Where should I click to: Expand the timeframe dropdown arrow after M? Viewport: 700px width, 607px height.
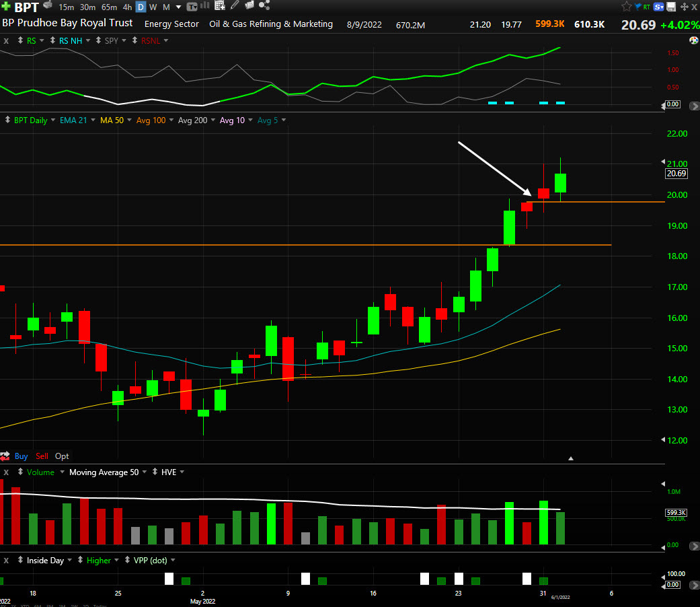(x=179, y=7)
